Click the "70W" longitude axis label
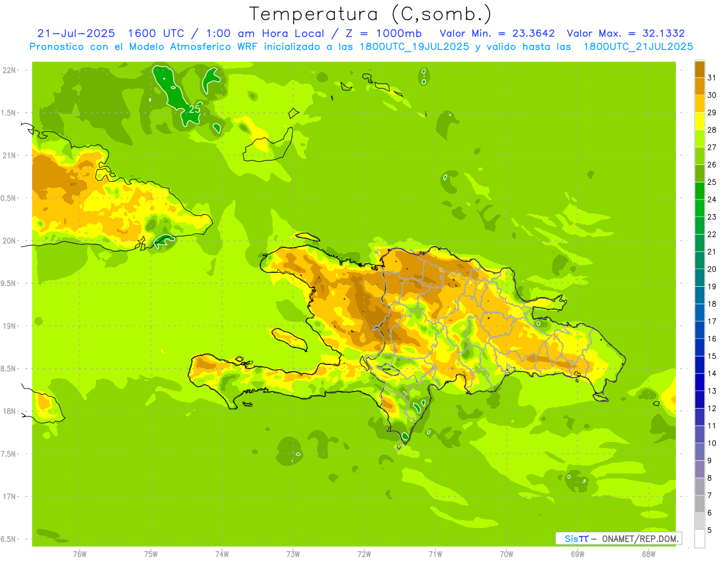The height and width of the screenshot is (562, 728). [x=506, y=554]
